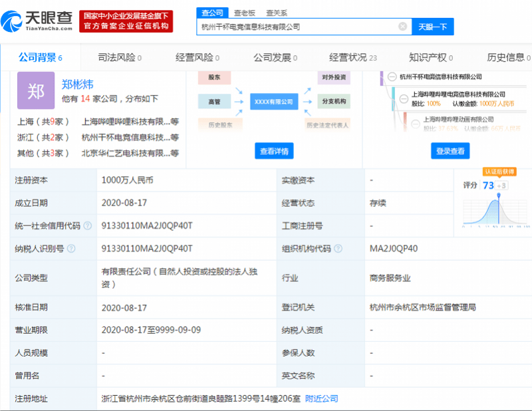Open the purple 郑 avatar
532x411 pixels.
coord(36,90)
